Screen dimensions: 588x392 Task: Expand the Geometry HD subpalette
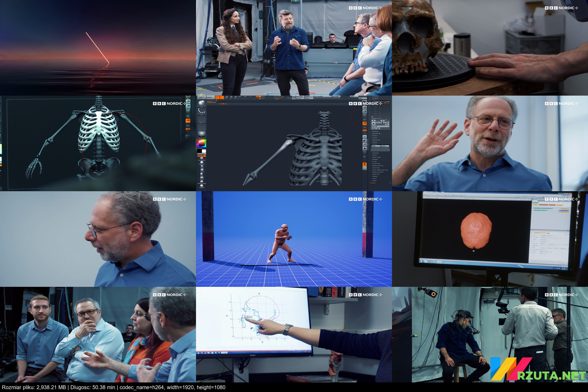376,134
